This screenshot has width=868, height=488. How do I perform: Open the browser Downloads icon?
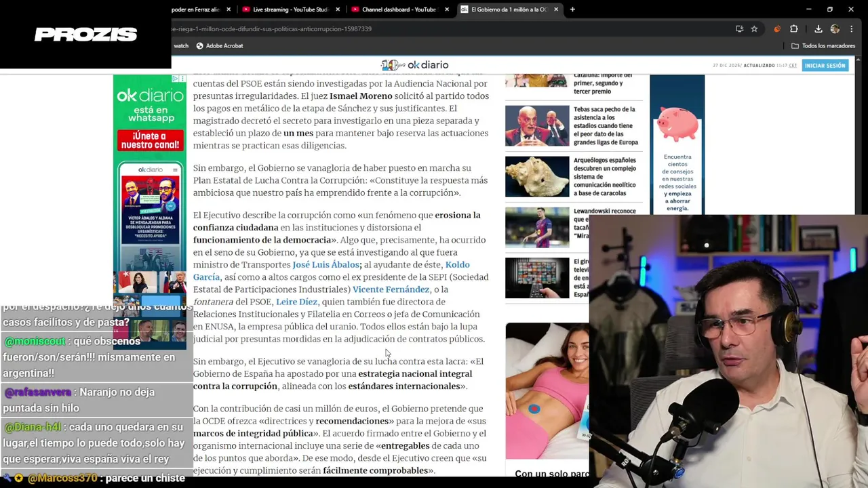818,29
